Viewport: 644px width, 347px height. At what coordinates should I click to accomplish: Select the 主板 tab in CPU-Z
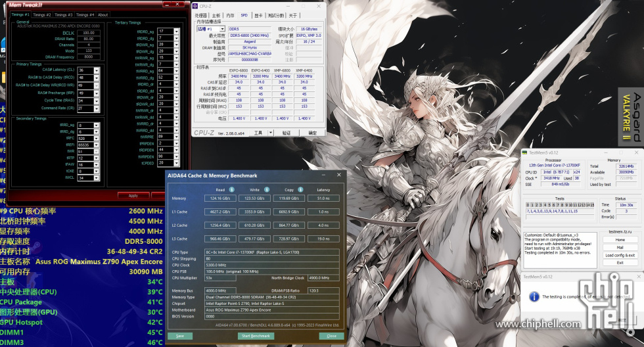coord(216,16)
